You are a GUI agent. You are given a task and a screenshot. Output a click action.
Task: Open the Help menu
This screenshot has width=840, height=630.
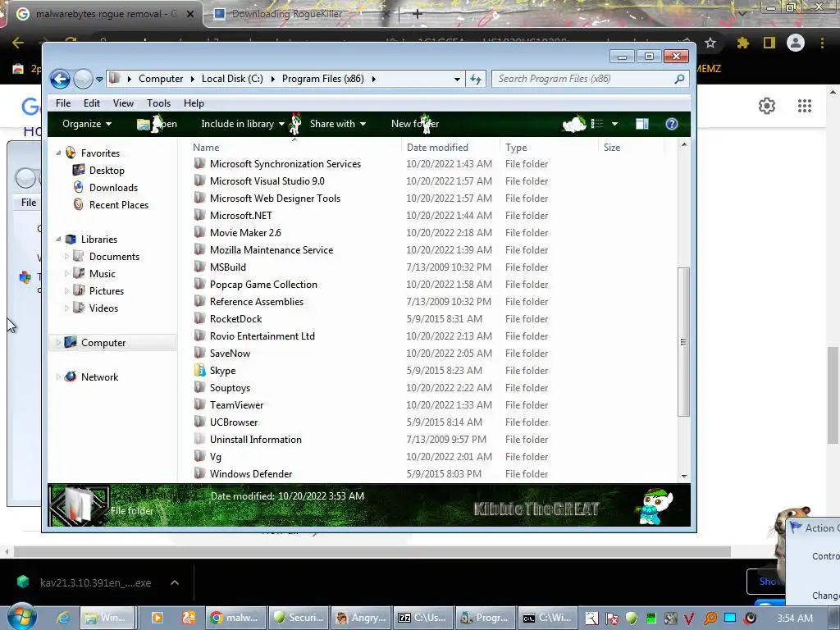(194, 103)
